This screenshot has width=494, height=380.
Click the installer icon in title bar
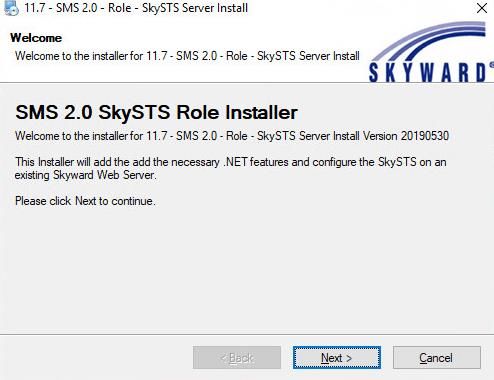11,8
